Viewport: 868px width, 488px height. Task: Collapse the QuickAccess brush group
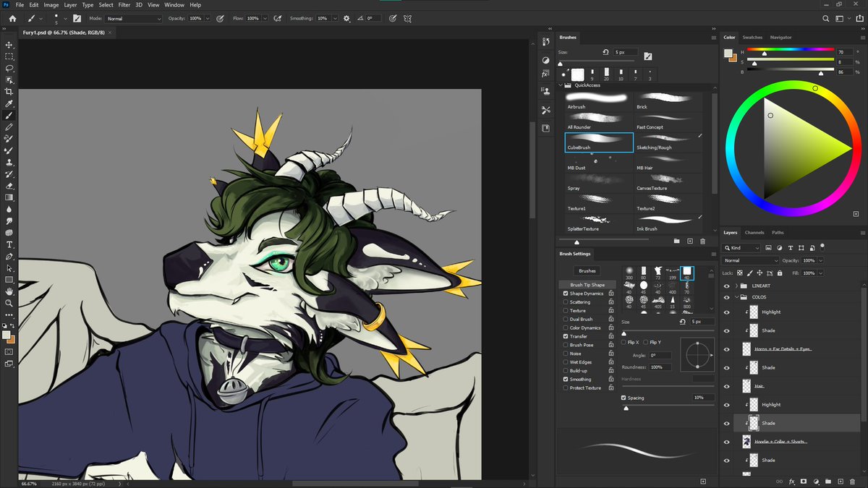(562, 85)
